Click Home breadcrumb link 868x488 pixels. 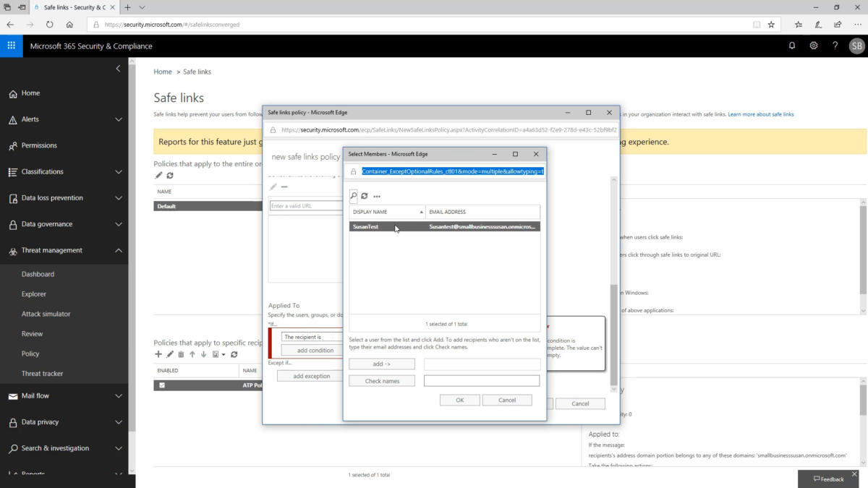(x=163, y=72)
